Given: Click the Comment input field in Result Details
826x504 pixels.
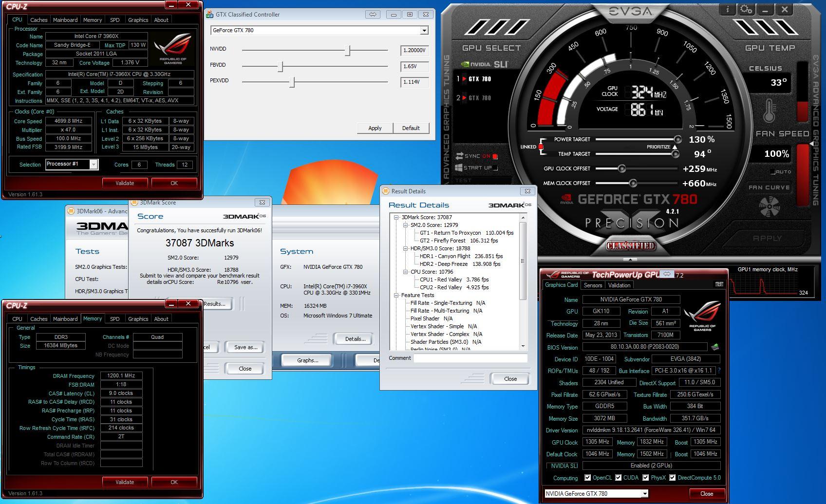Looking at the screenshot, I should point(470,358).
